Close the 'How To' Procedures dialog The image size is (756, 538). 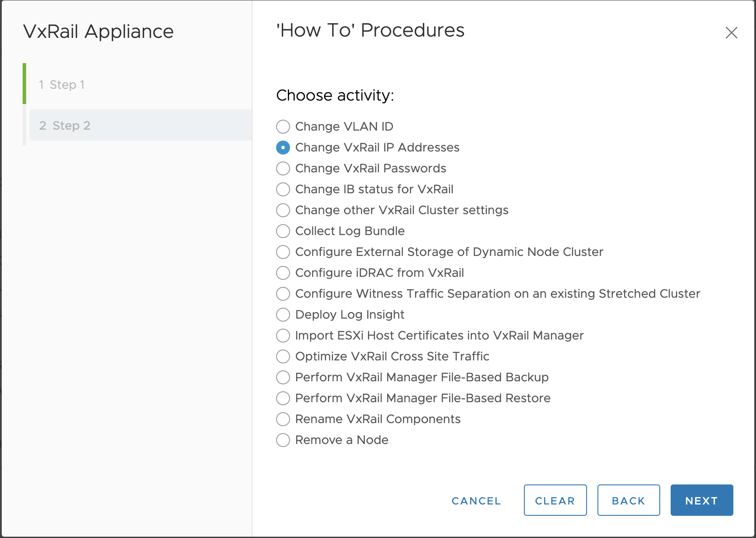tap(731, 33)
